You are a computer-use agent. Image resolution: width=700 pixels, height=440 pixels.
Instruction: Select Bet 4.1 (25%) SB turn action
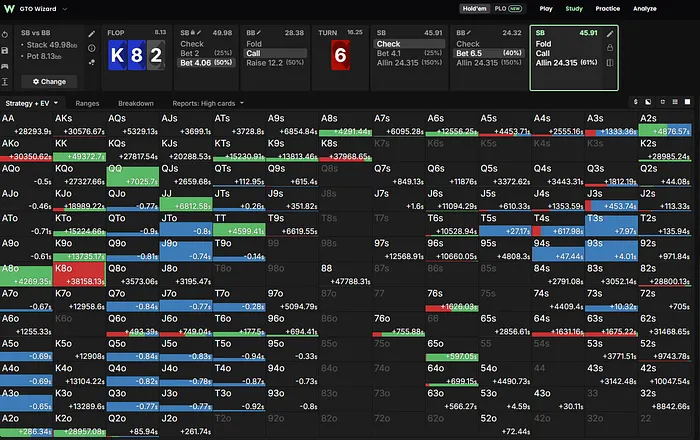[x=409, y=53]
